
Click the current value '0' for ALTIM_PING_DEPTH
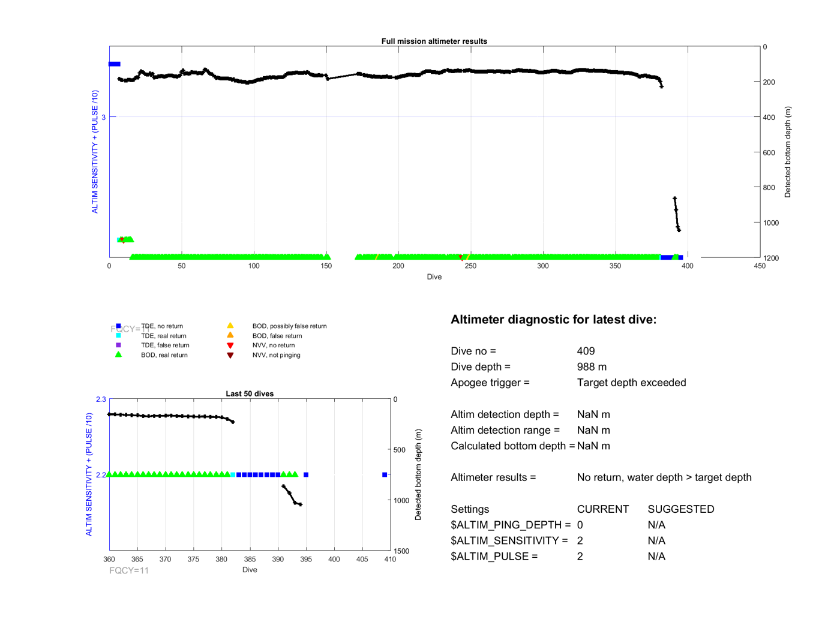[x=580, y=525]
